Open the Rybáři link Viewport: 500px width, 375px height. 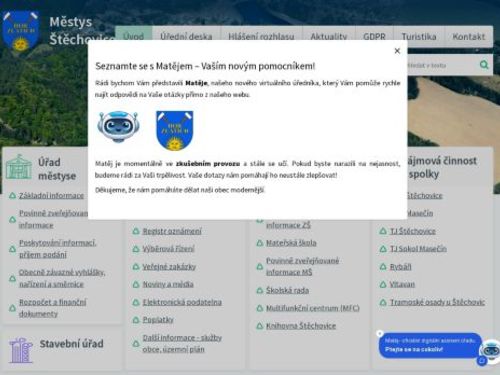(x=400, y=267)
